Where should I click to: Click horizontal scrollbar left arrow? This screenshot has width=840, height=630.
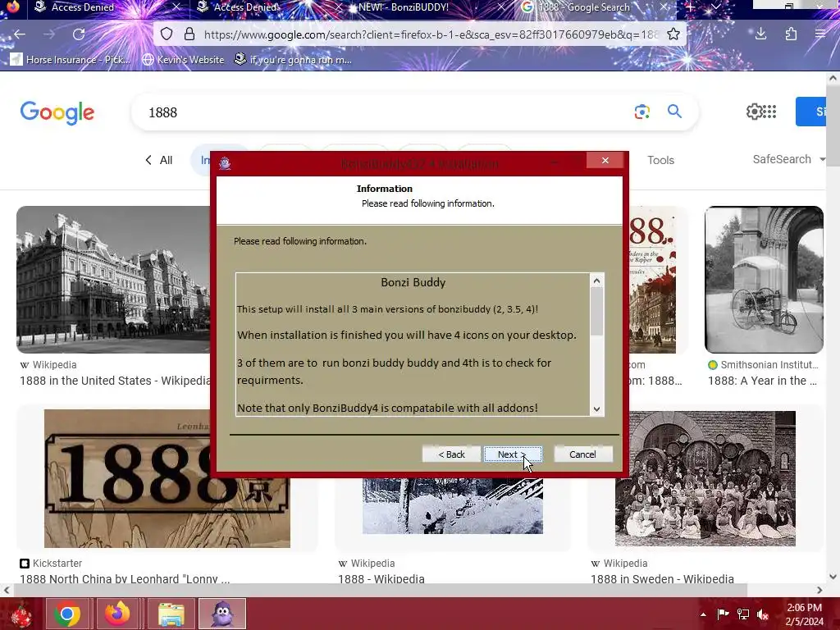[x=7, y=591]
